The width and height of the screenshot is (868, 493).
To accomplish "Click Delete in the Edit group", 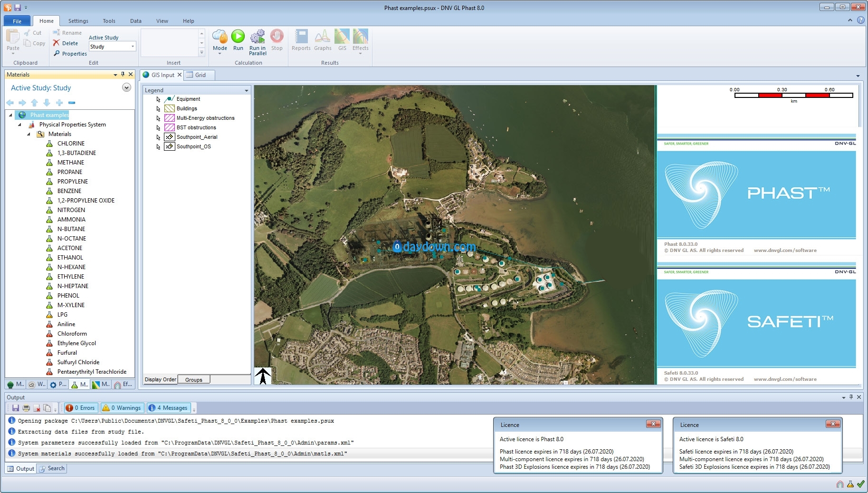I will point(66,43).
